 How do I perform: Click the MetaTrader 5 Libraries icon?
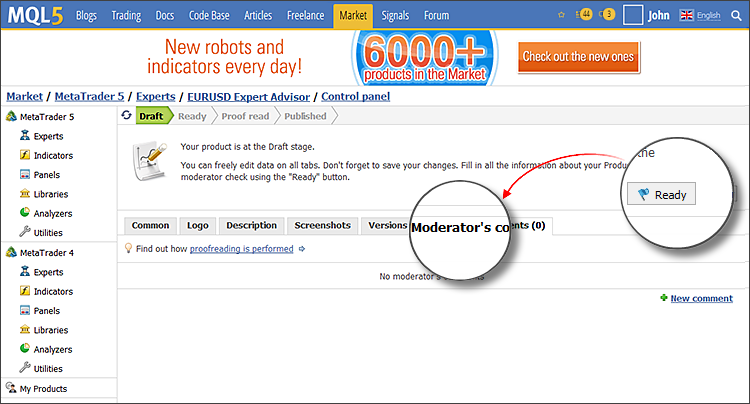click(x=25, y=193)
